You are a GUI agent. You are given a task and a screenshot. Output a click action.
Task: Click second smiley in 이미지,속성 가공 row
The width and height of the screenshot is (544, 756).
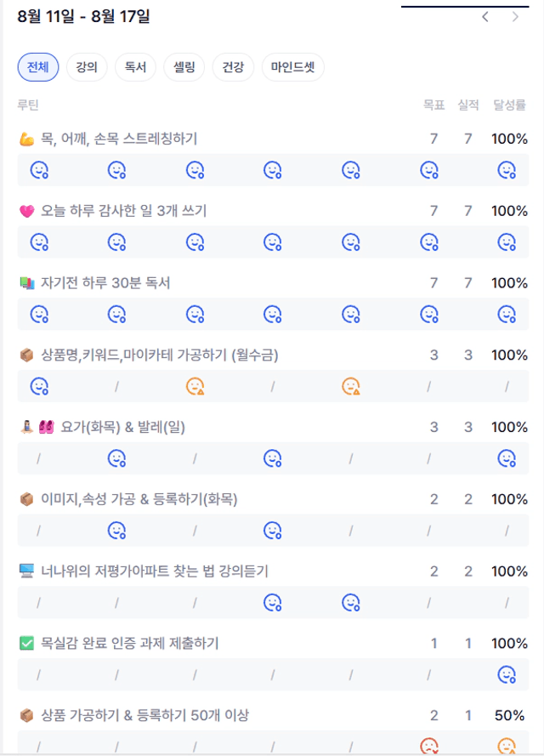click(273, 531)
